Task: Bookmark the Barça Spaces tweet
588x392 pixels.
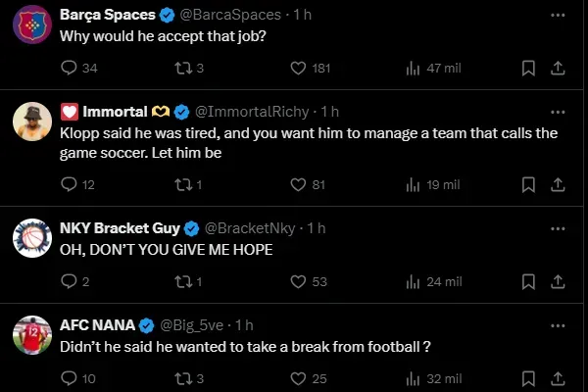Action: coord(527,68)
